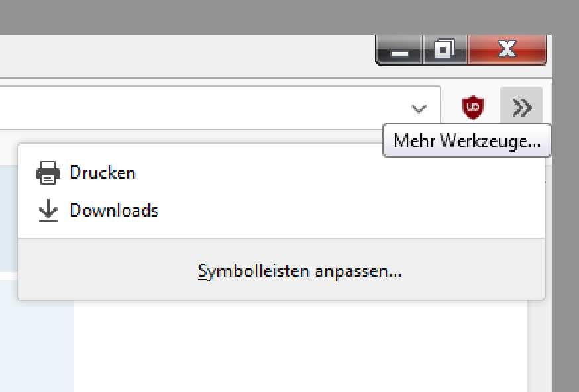Click the download arrow icon
Screen dimensions: 579x392
48,211
